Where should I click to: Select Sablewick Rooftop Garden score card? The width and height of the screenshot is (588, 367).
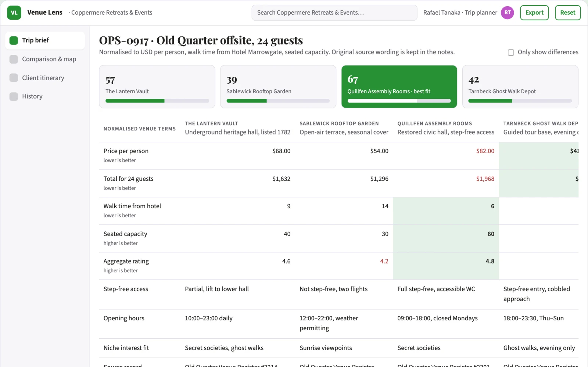[278, 87]
